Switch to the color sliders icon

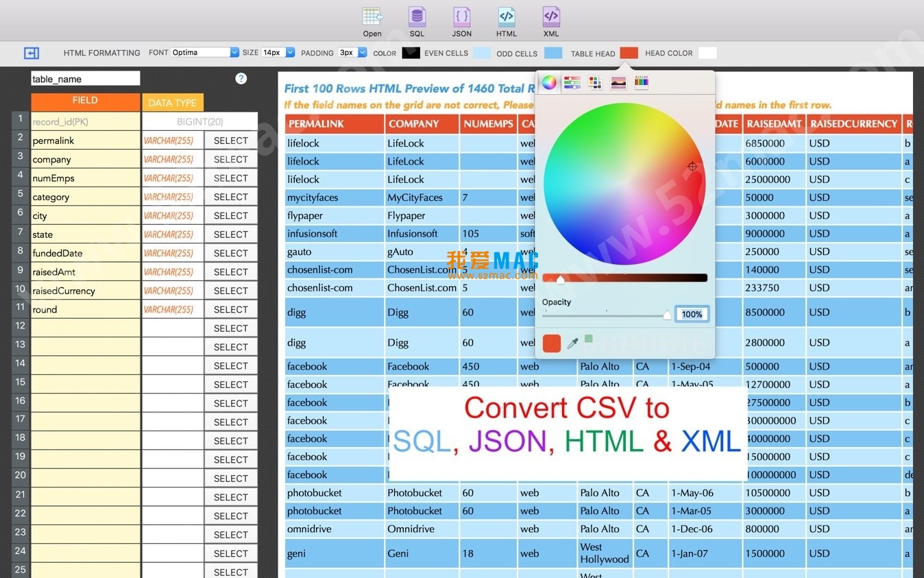click(x=572, y=82)
